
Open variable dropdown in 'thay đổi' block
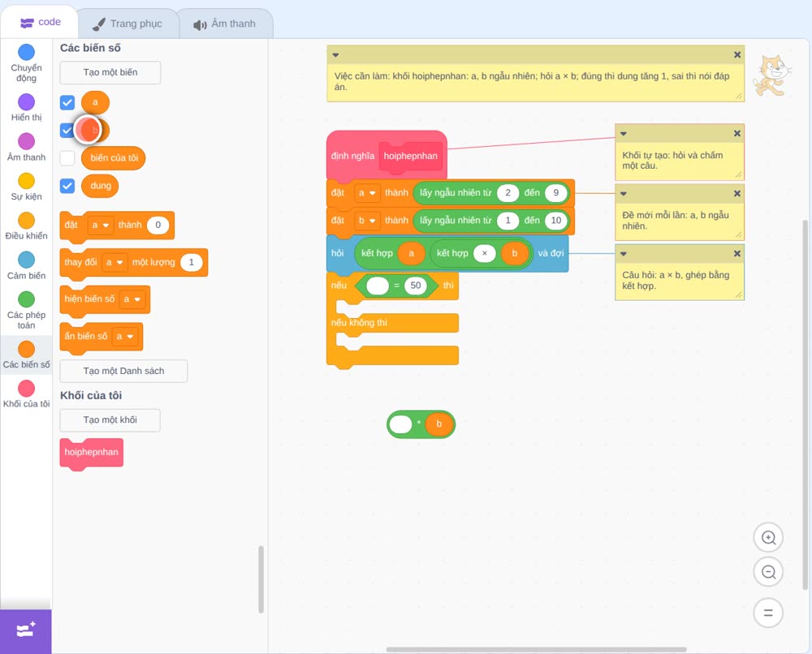coord(114,262)
